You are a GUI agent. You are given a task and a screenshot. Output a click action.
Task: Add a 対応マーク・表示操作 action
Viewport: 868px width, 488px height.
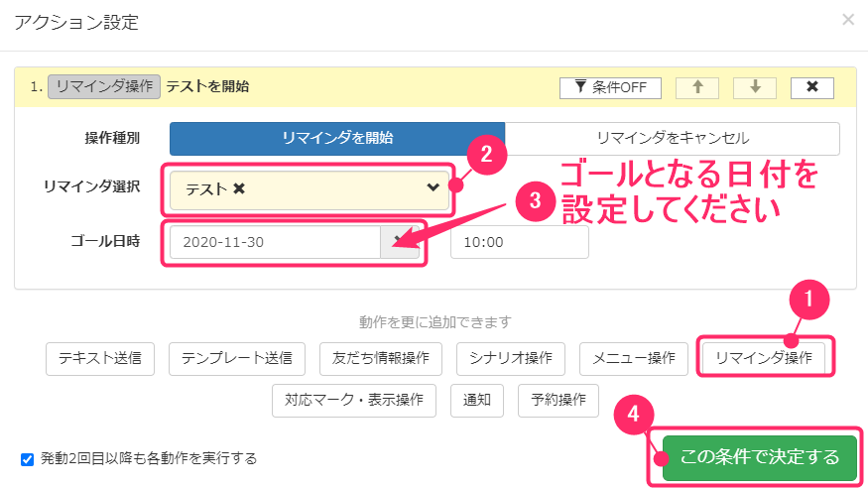[354, 400]
